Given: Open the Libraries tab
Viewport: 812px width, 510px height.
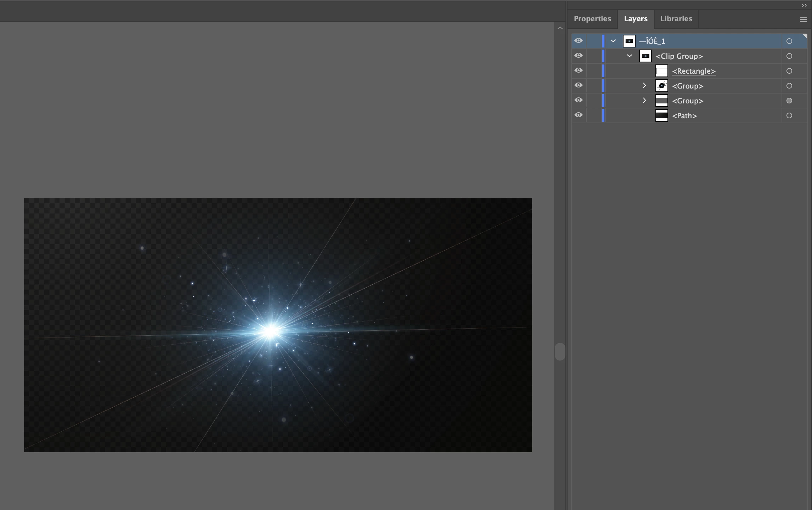Looking at the screenshot, I should (676, 19).
